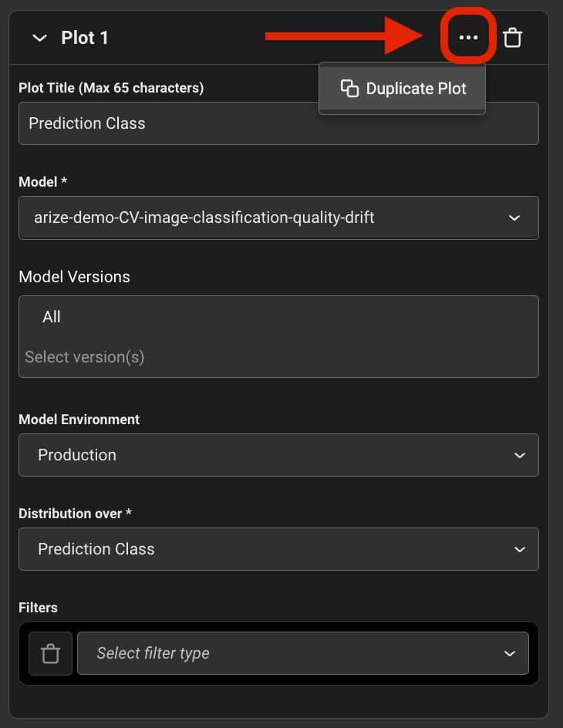
Task: Remove the filter row using its trash icon
Action: click(50, 653)
